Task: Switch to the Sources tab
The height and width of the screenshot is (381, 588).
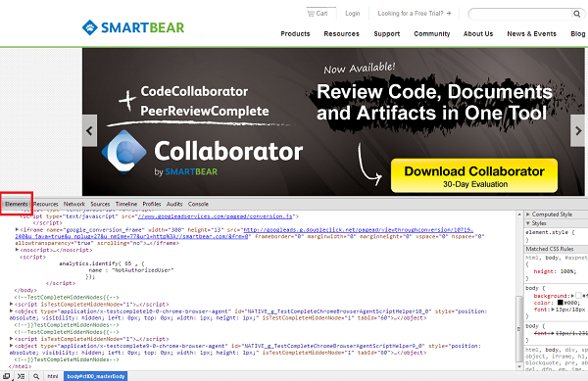Action: pyautogui.click(x=100, y=204)
